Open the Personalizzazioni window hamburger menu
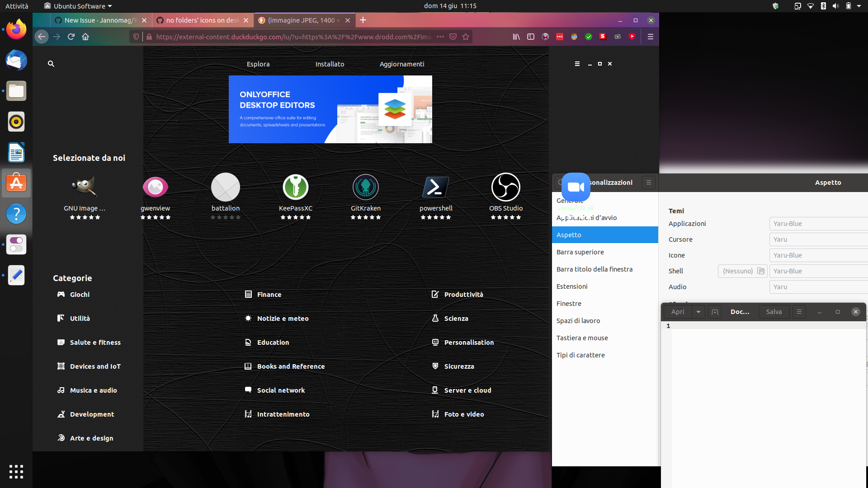 pos(649,183)
